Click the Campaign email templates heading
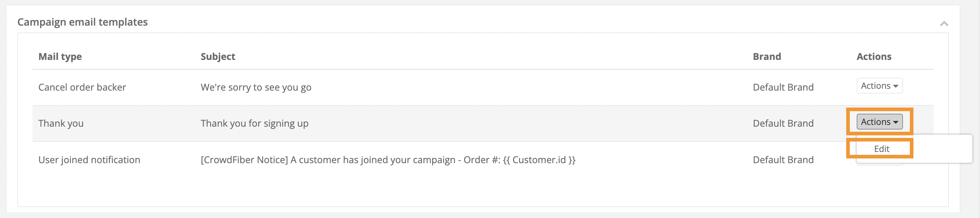The height and width of the screenshot is (218, 980). point(82,22)
